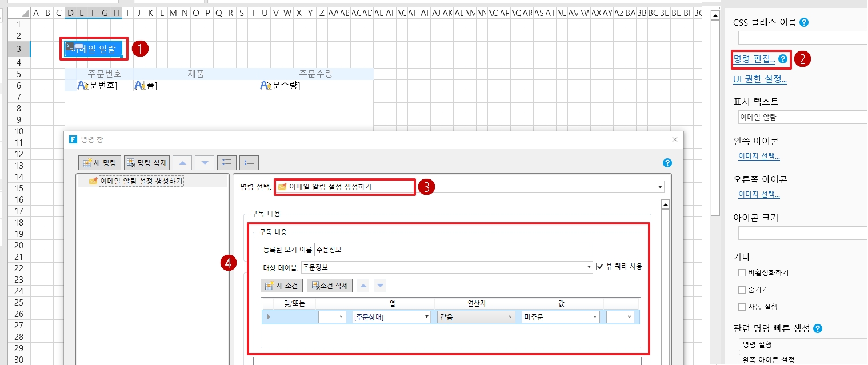
Task: Toggle the 뷰 쿼리 사용 checkbox
Action: pos(599,266)
